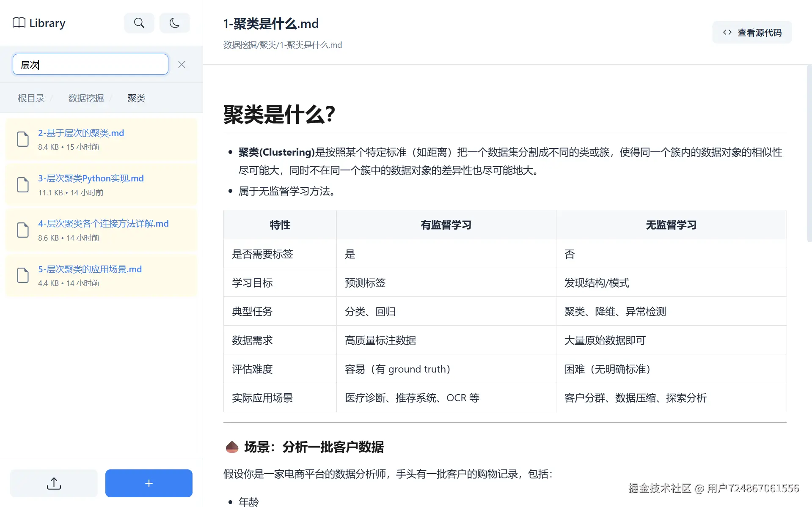Click the Library book icon
This screenshot has height=507, width=812.
[x=19, y=23]
